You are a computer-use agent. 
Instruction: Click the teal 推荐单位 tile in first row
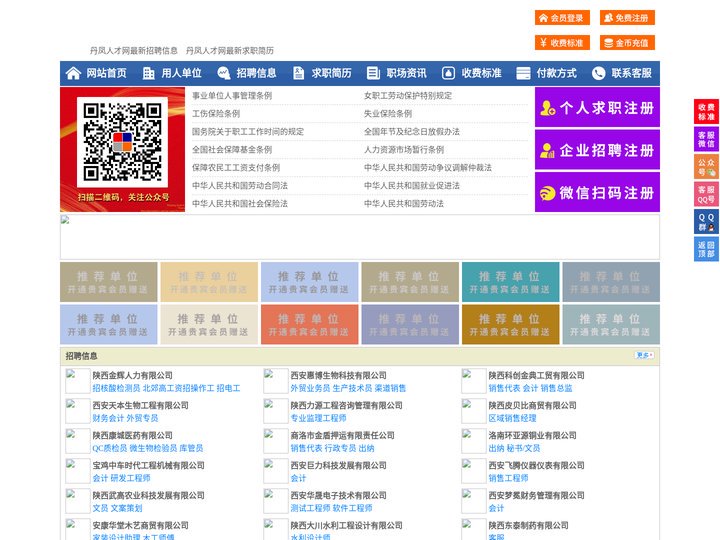click(511, 282)
